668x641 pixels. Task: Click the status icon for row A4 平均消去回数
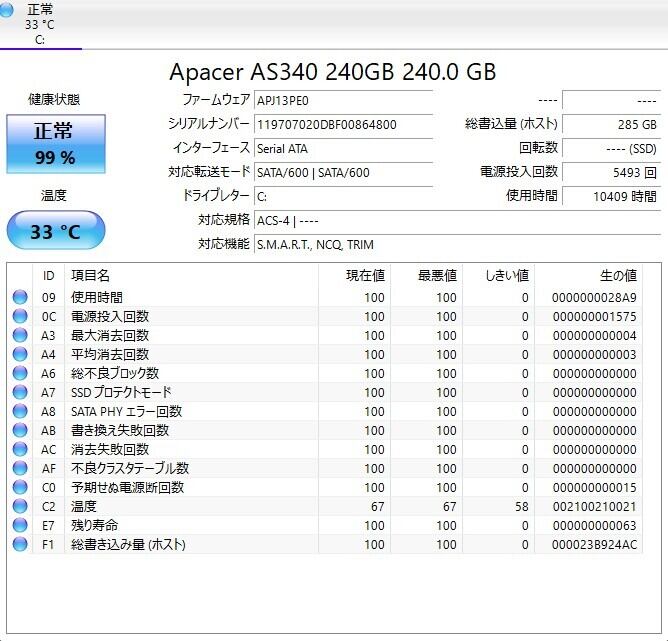[20, 354]
